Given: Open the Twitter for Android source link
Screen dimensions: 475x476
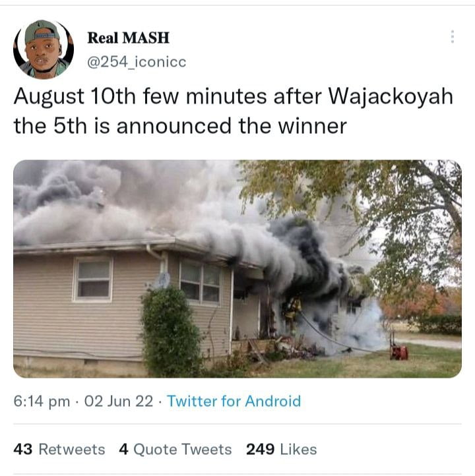Looking at the screenshot, I should pos(234,401).
